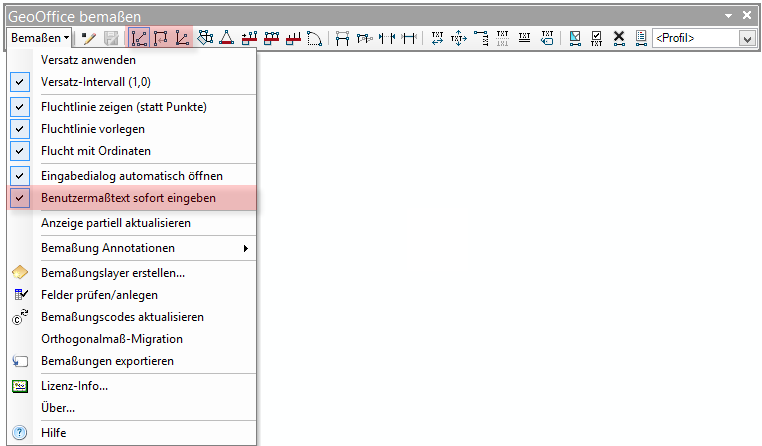
Task: Click the red triangle dimension tool icon
Action: [x=227, y=38]
